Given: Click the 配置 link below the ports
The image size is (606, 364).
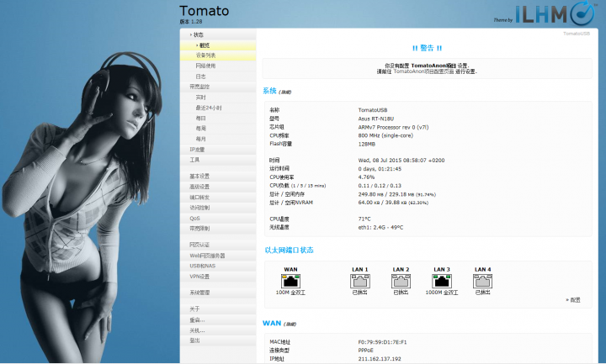Looking at the screenshot, I should [574, 299].
